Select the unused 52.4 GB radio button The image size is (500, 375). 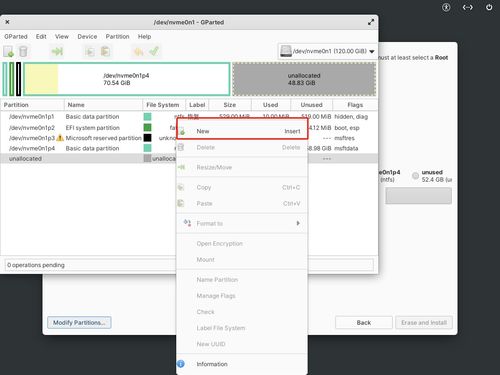(415, 176)
